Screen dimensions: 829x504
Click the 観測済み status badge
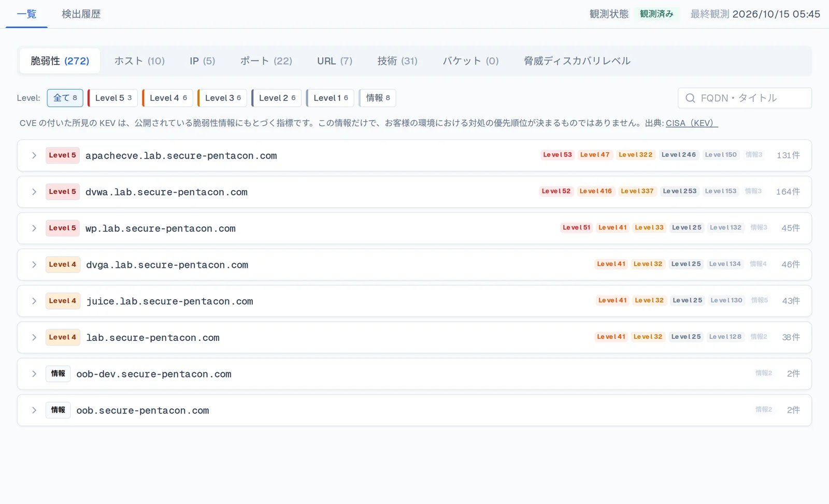656,14
